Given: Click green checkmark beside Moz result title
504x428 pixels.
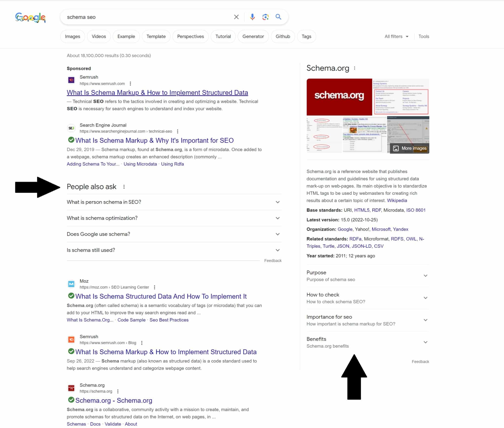Looking at the screenshot, I should (x=71, y=296).
